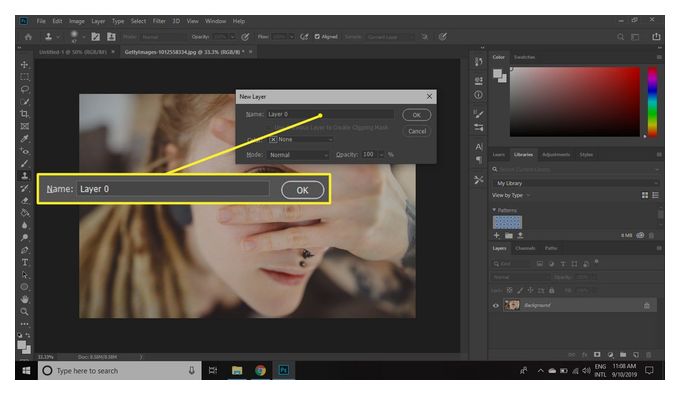Select the Lasso tool

click(25, 89)
